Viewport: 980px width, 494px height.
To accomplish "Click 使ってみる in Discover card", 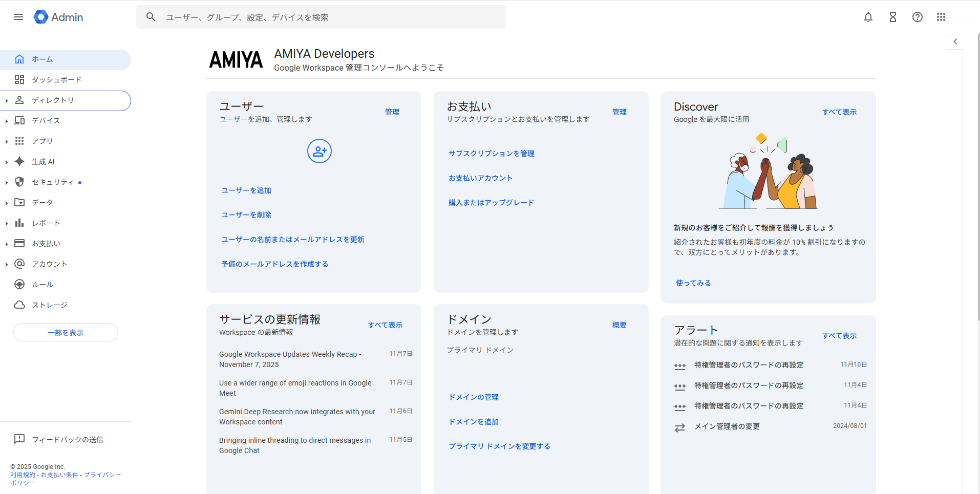I will coord(693,283).
